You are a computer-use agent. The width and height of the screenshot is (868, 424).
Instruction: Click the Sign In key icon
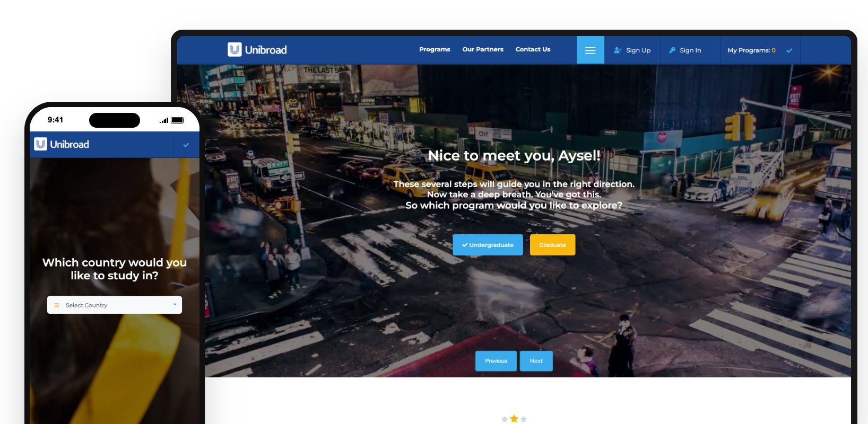[x=672, y=50]
